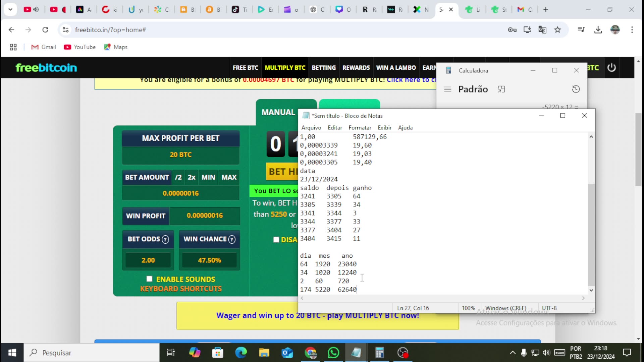644x362 pixels.
Task: Open Chrome downloads from the toolbar
Action: 598,30
